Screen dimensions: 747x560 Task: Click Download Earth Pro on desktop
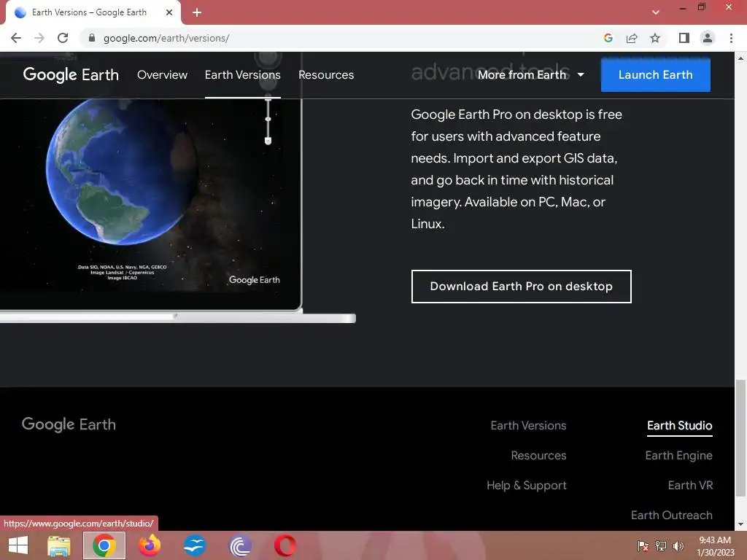click(521, 286)
